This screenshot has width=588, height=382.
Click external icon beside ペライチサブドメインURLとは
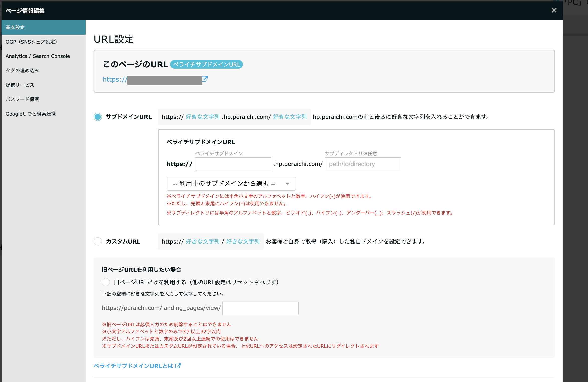point(178,366)
